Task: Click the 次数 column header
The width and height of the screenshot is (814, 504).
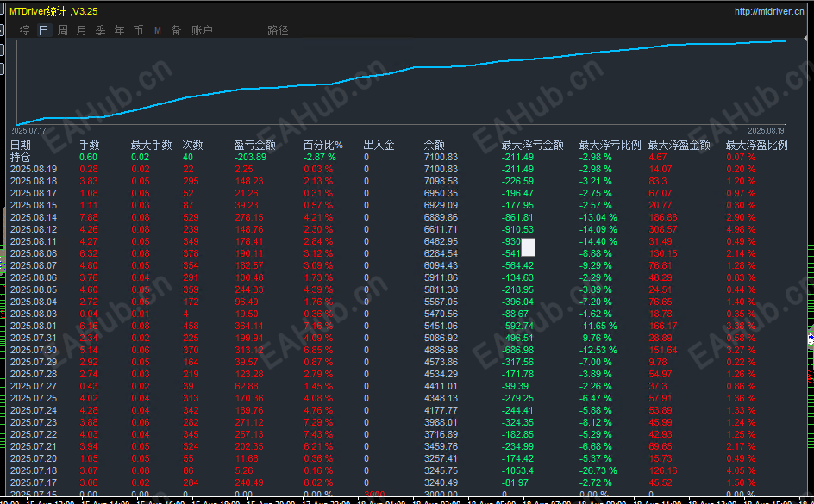Action: click(192, 146)
